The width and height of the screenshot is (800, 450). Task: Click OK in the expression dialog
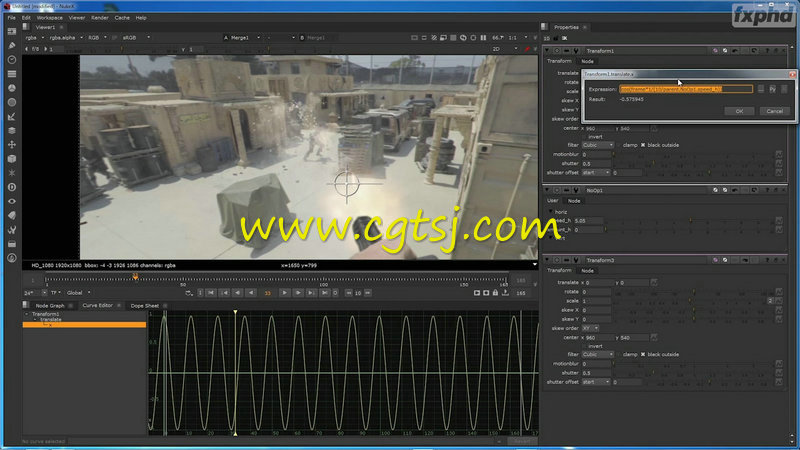739,111
